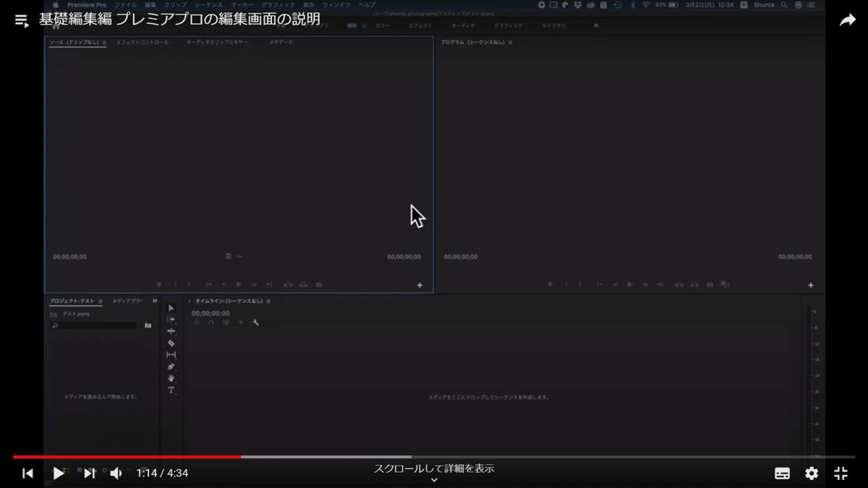Open the シーケンス menu in menu bar

point(208,4)
